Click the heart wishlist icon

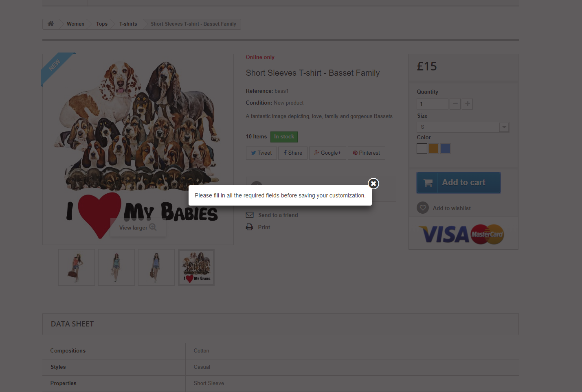pyautogui.click(x=423, y=208)
